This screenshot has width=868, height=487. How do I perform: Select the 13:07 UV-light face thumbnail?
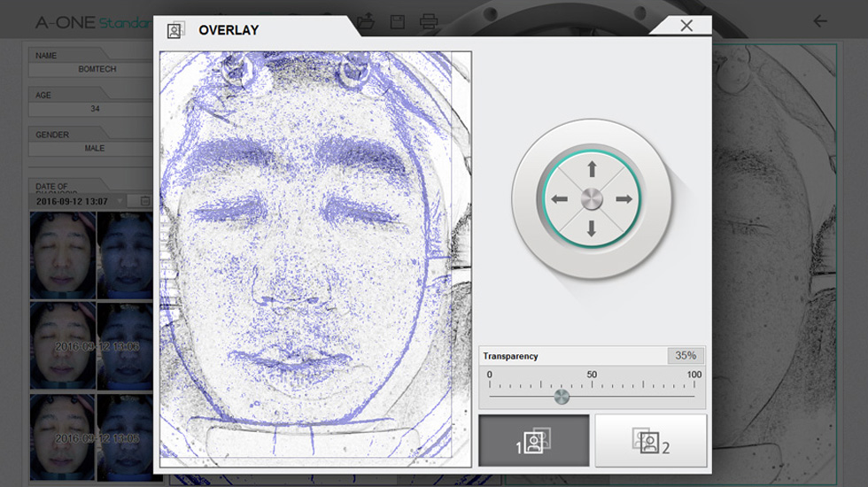click(x=125, y=255)
